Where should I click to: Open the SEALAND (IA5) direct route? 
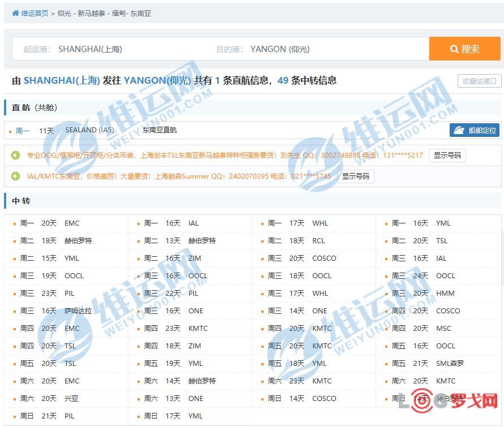coord(89,130)
